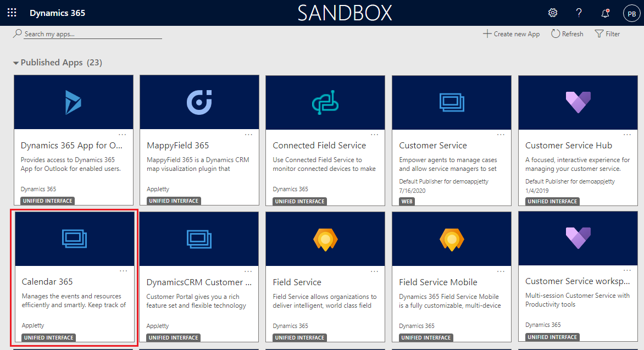Click UNIFIED INTERFACE badge on MappyField 365
The width and height of the screenshot is (644, 350).
tap(174, 201)
